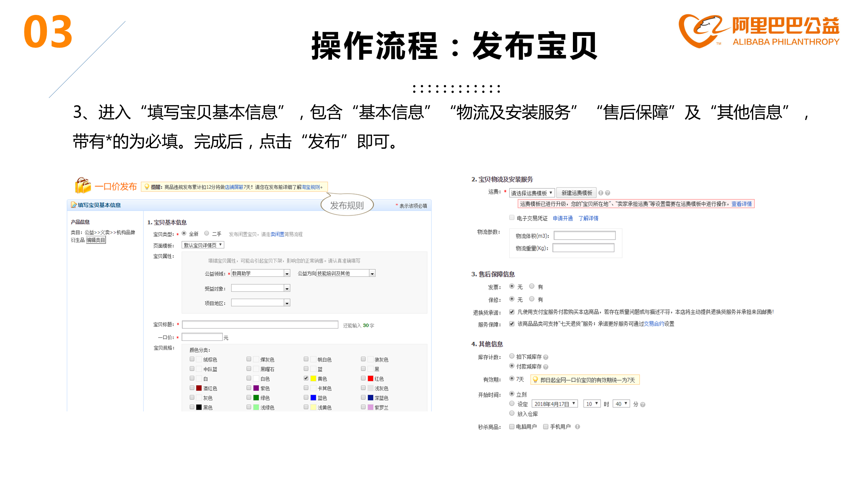This screenshot has height=488, width=868.
Task: Click the 2. 宝贝物流及安装服务 heading
Action: (x=502, y=179)
